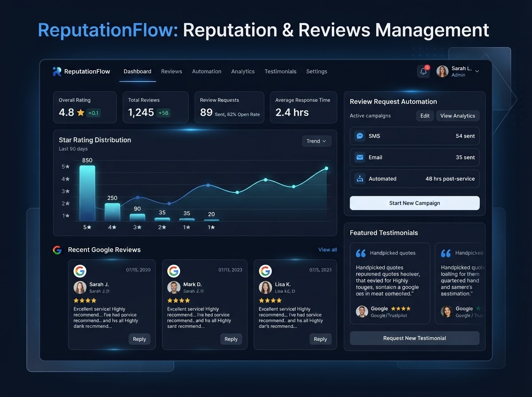Click the Last 90 days label
The image size is (532, 397).
[x=73, y=149]
